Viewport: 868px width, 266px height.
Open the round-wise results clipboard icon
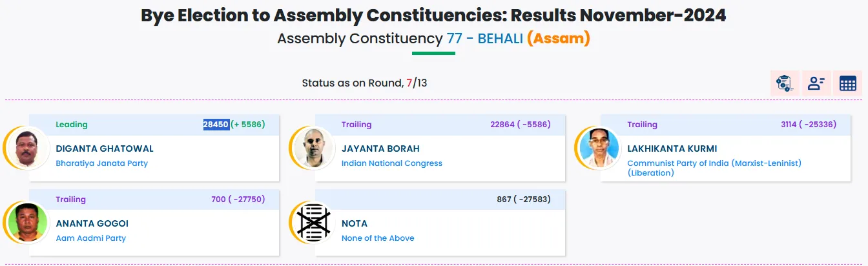pyautogui.click(x=785, y=83)
